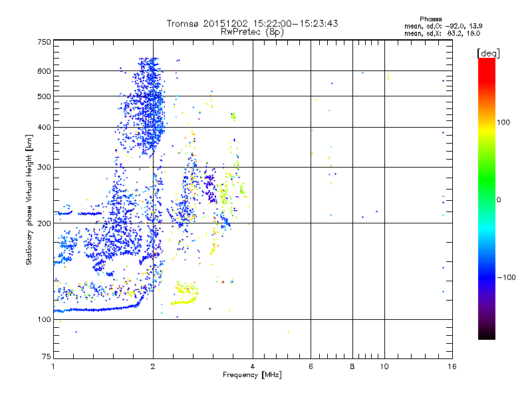The width and height of the screenshot is (532, 399).
Task: Click the x-axis label '2'
Action: pyautogui.click(x=153, y=366)
